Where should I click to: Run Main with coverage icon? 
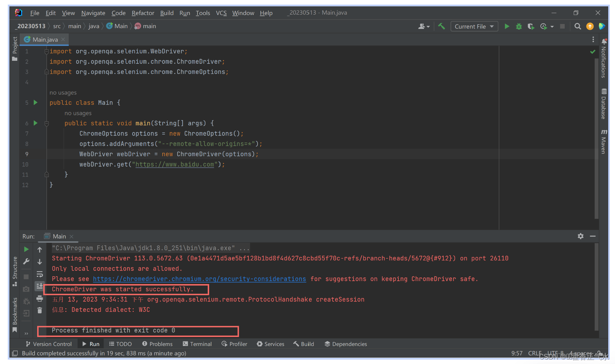point(531,26)
